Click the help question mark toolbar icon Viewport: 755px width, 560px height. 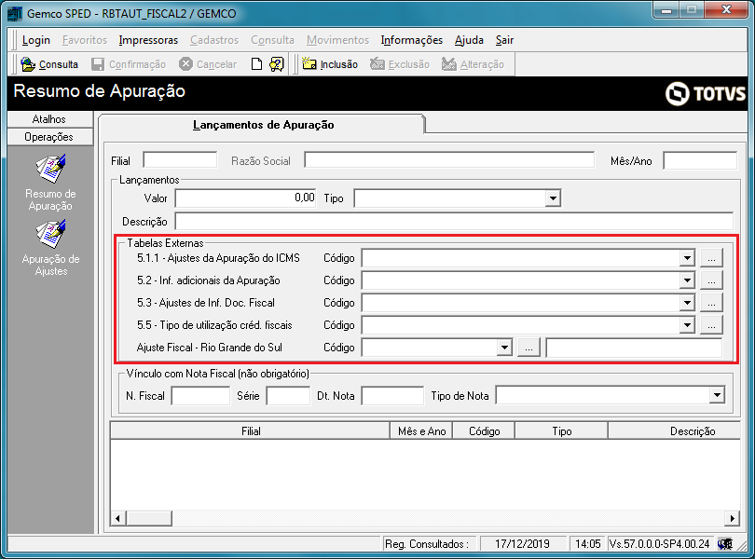coord(277,64)
